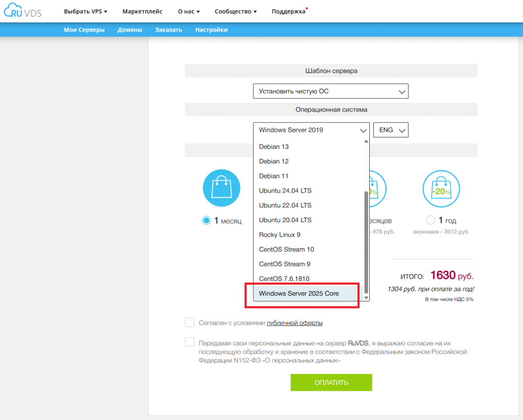Choose Windows Server 2025 Core option
This screenshot has height=420, width=523.
click(x=299, y=293)
